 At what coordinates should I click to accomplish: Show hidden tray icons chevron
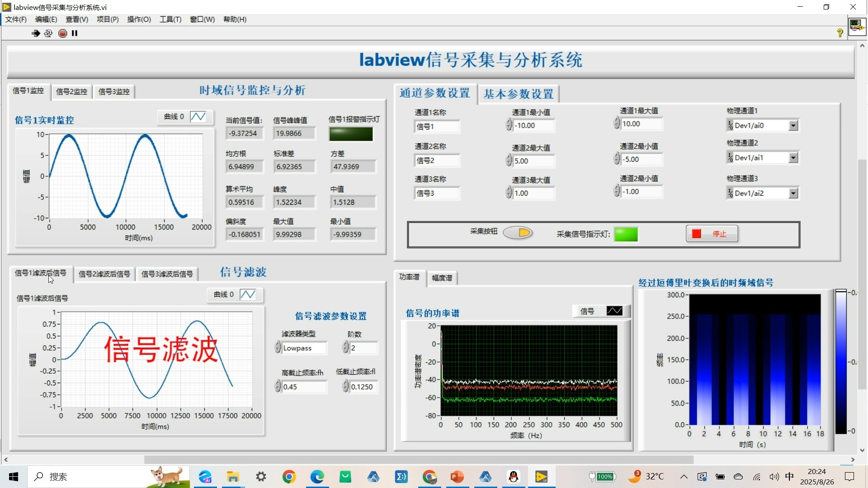(684, 477)
